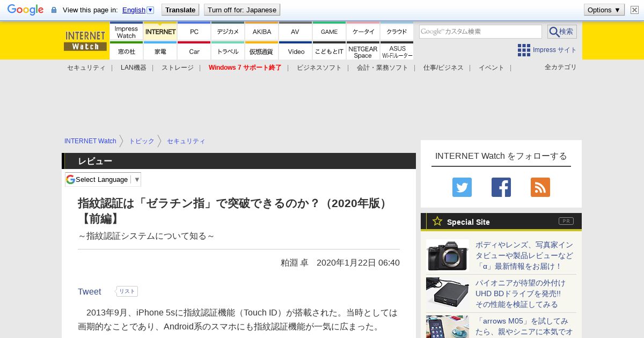Open the PC tab

(x=194, y=32)
